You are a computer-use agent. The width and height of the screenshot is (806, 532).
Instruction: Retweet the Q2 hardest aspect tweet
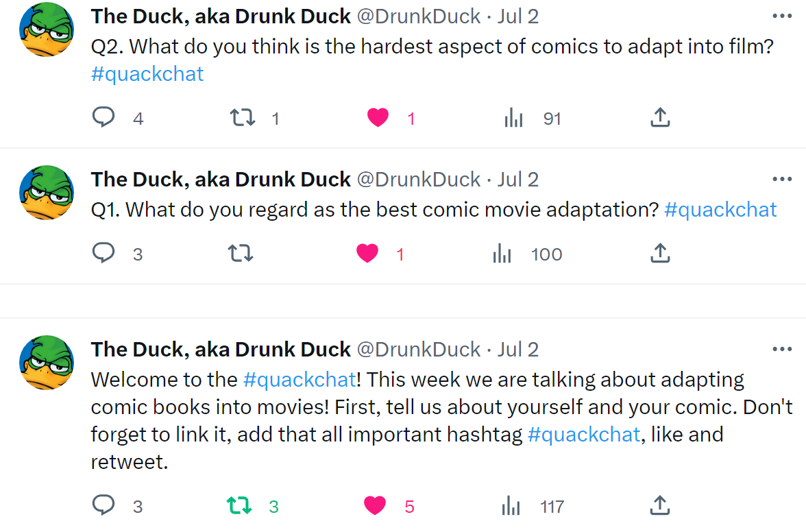click(243, 118)
